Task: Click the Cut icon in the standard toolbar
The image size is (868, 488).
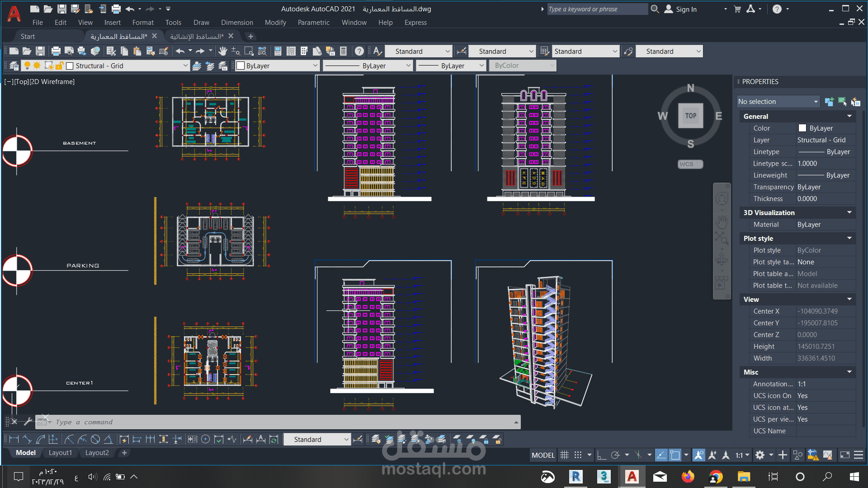Action: click(111, 52)
